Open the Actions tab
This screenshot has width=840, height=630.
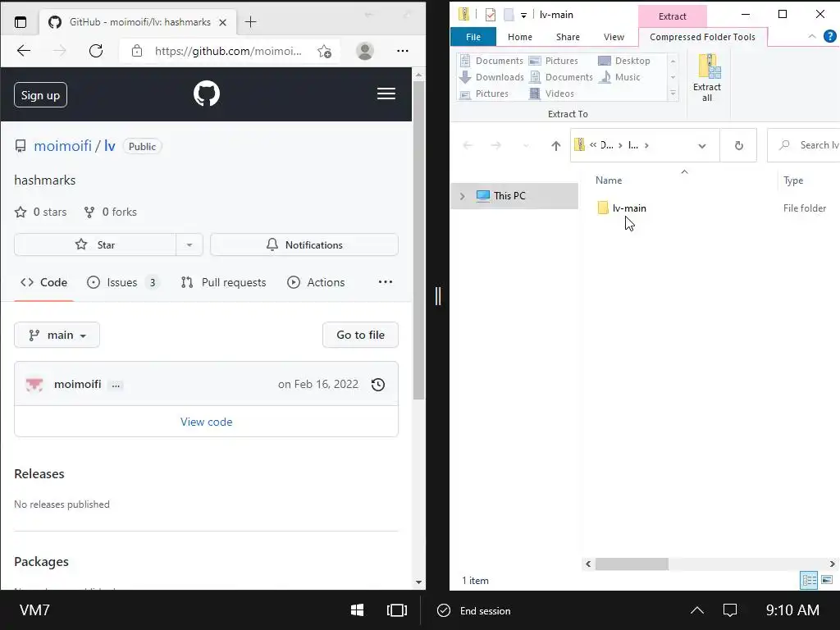click(316, 282)
